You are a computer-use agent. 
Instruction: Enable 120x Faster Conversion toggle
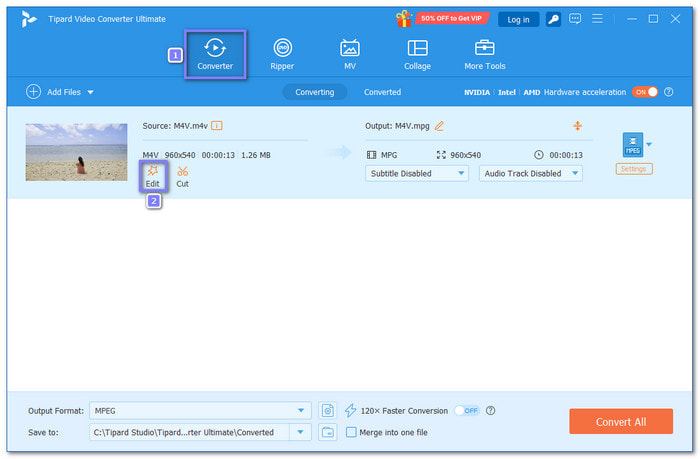(467, 410)
